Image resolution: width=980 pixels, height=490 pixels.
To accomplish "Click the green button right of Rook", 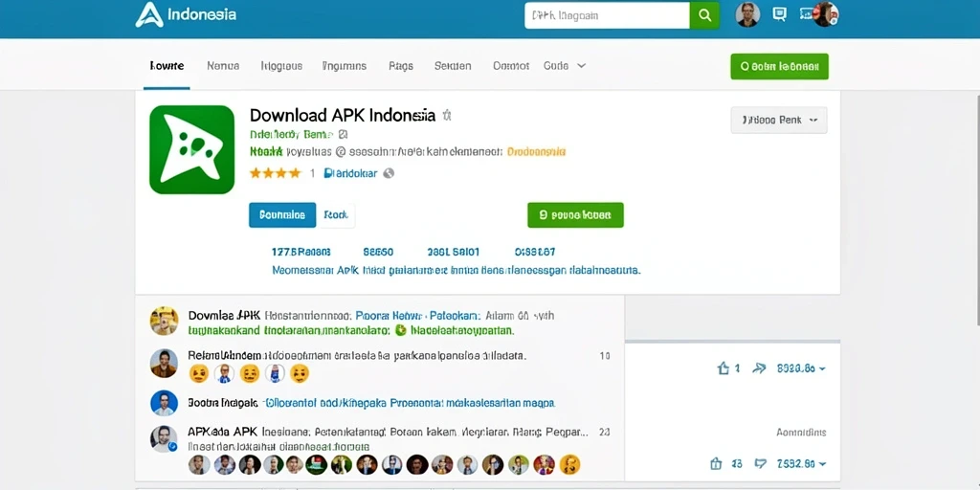I will (x=575, y=215).
